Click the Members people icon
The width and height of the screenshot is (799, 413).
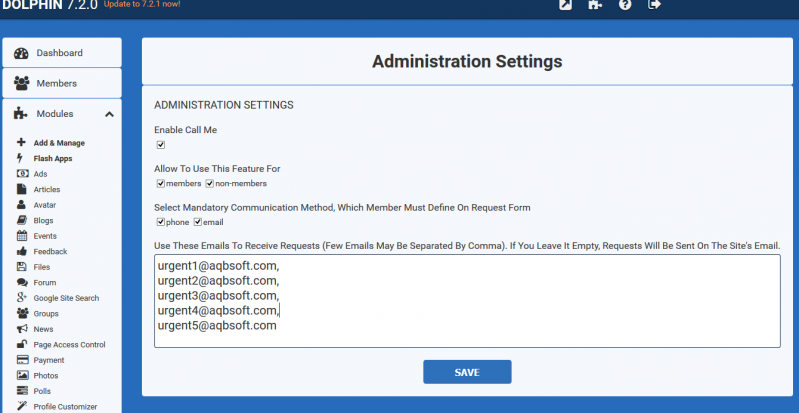[x=21, y=83]
